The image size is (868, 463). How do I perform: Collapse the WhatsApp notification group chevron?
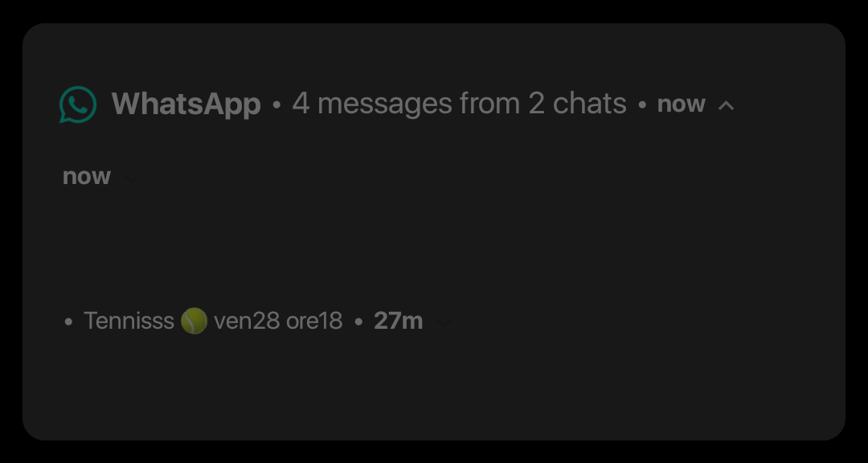(x=726, y=105)
